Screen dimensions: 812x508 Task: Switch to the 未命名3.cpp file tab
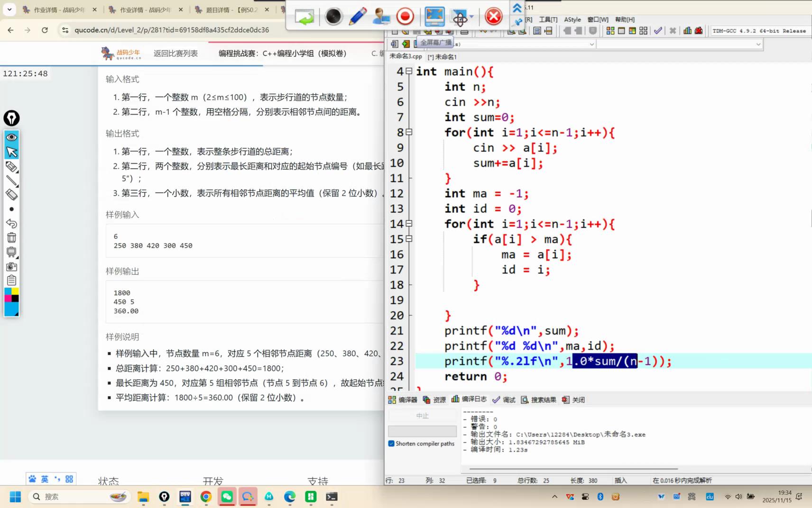406,56
